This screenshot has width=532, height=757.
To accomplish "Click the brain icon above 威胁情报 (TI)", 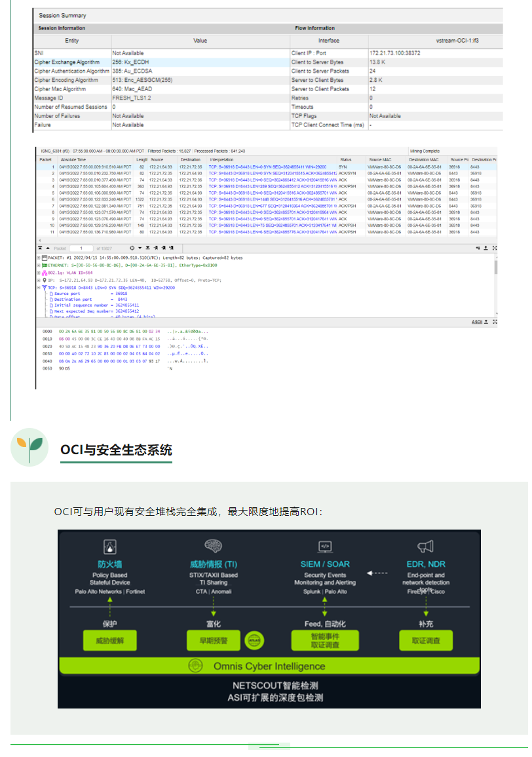I will [214, 546].
